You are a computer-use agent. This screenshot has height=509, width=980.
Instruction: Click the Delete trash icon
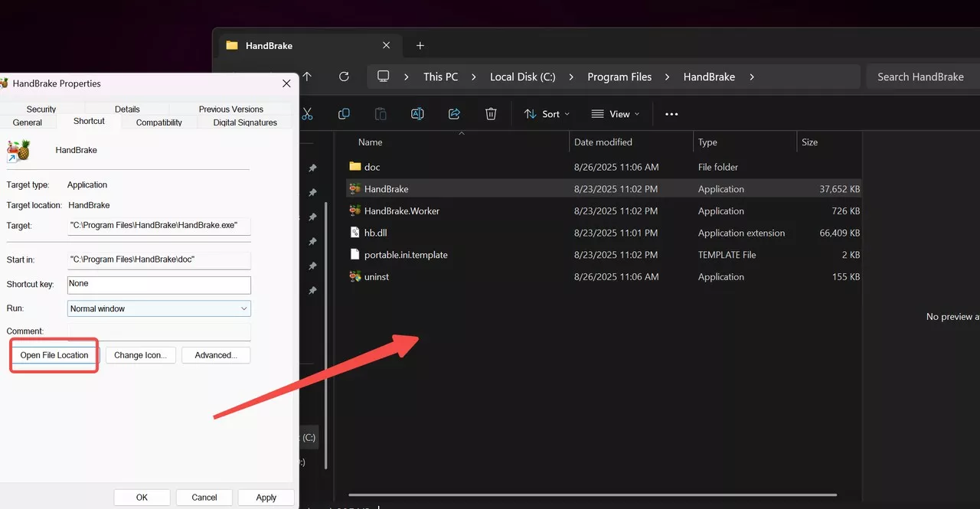click(491, 113)
